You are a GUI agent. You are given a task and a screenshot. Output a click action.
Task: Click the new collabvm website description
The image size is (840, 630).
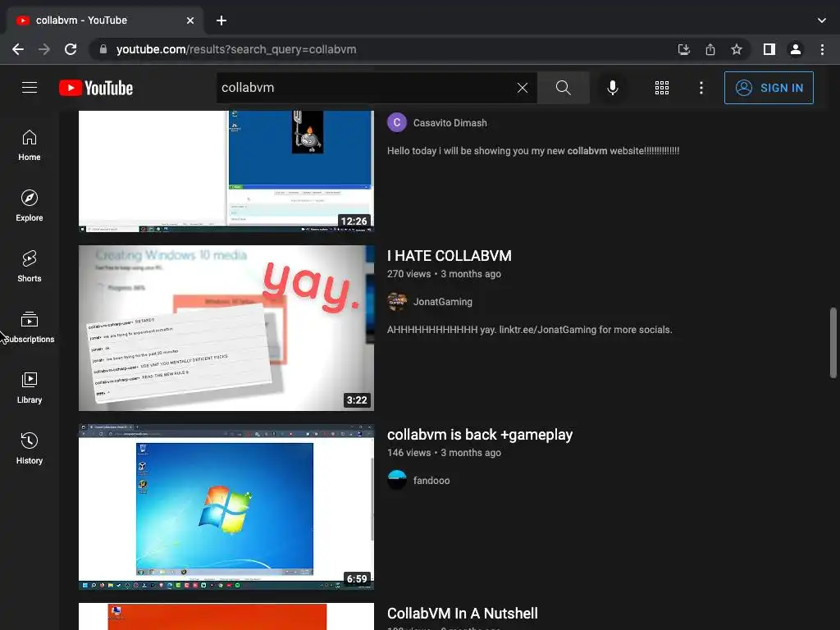pos(533,151)
